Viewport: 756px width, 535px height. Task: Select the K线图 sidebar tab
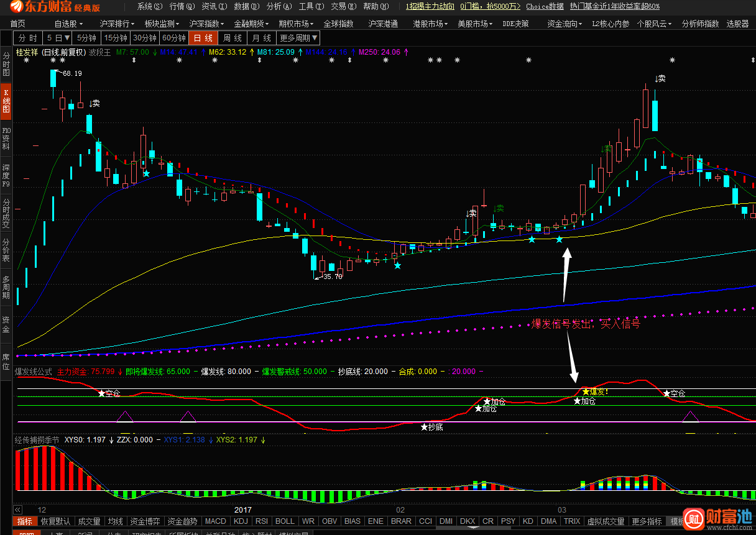(x=6, y=101)
